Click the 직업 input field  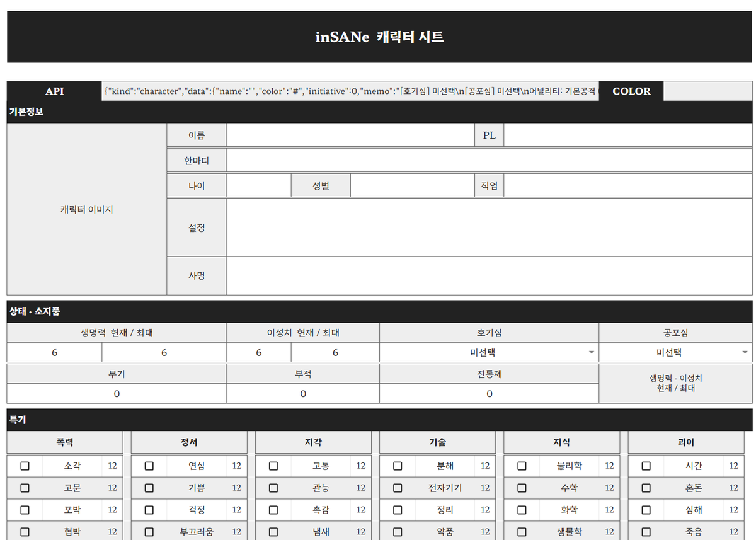[628, 186]
